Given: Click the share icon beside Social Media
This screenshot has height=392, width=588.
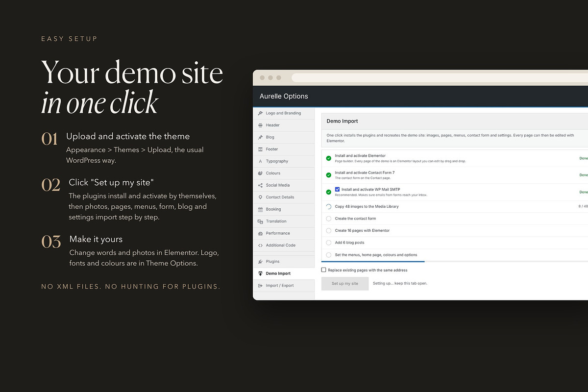Looking at the screenshot, I should pos(260,185).
